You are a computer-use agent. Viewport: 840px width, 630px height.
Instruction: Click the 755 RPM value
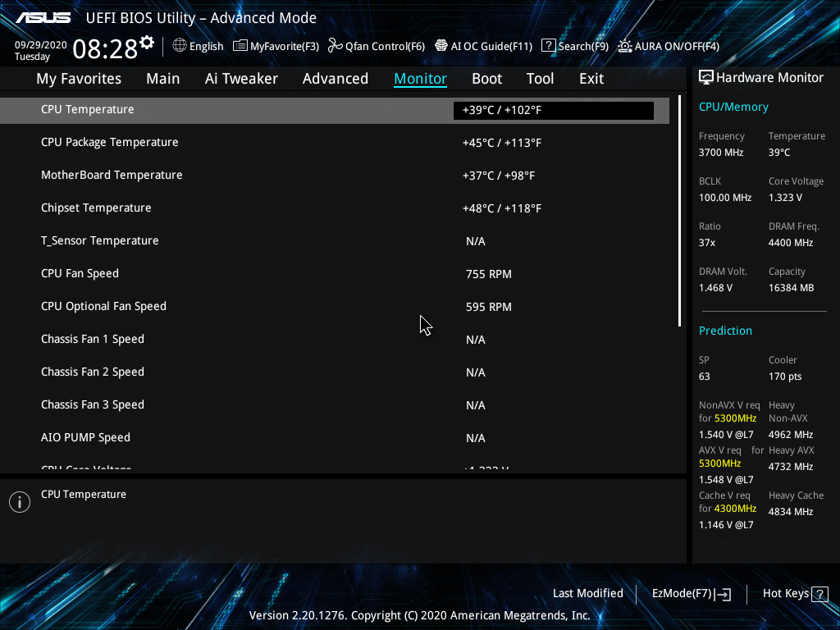pyautogui.click(x=489, y=274)
